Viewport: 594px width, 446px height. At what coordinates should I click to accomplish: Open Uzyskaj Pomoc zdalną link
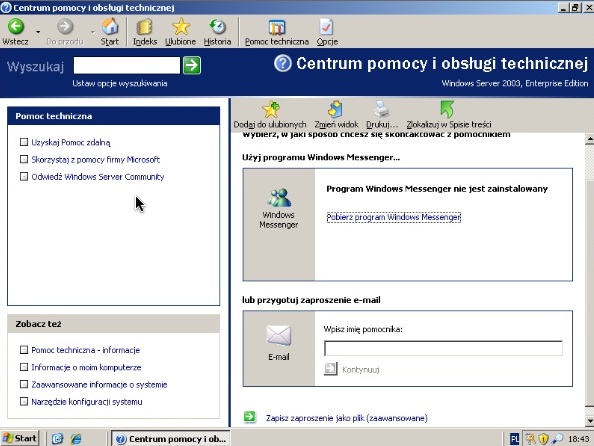coord(71,142)
